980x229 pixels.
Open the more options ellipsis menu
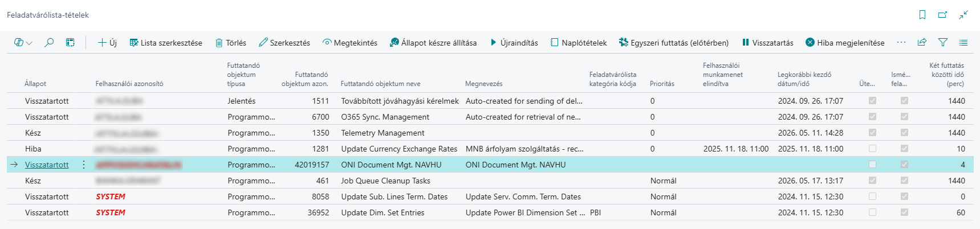click(x=901, y=42)
